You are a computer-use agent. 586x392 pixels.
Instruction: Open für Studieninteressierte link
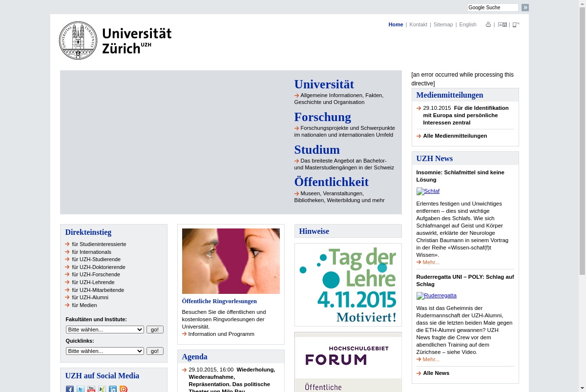(x=99, y=244)
